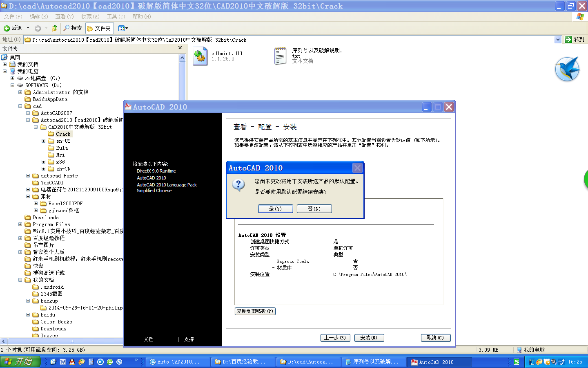Image resolution: width=588 pixels, height=368 pixels.
Task: Select the Color Books folder in tree
Action: tap(56, 321)
